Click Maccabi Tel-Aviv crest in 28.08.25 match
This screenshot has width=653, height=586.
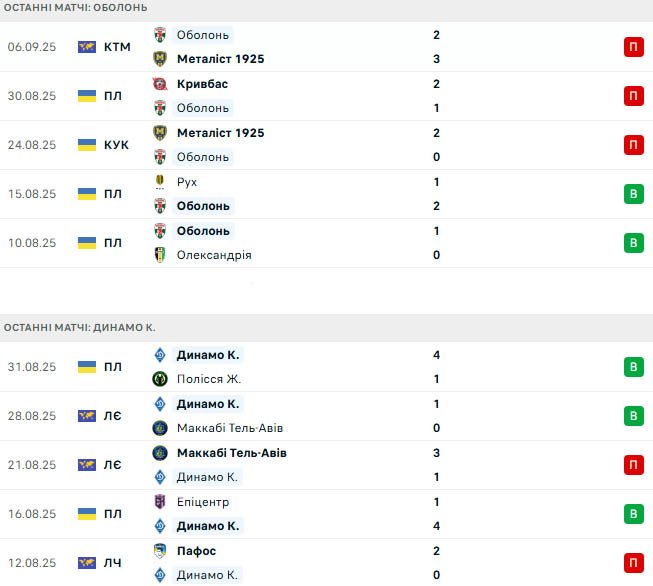coord(160,428)
